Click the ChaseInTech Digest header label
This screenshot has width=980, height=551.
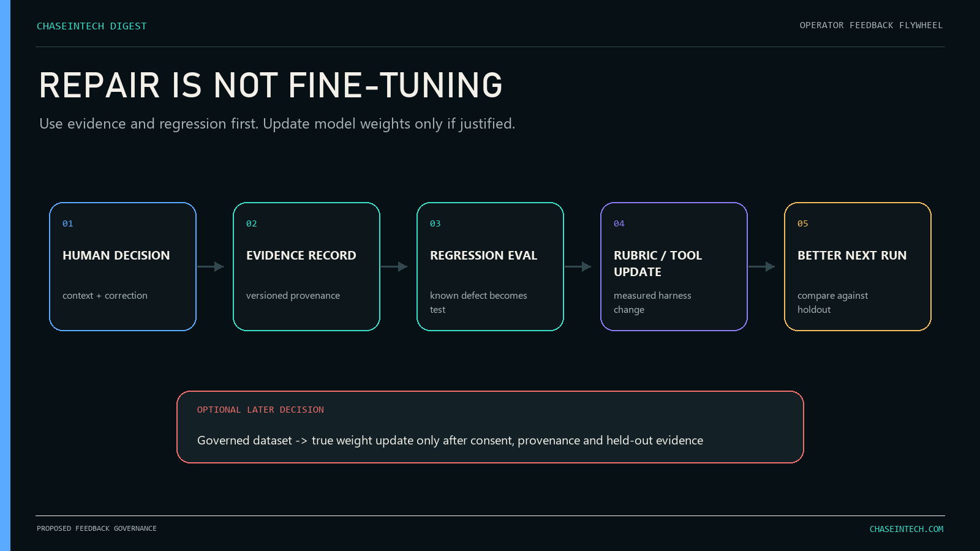coord(92,26)
